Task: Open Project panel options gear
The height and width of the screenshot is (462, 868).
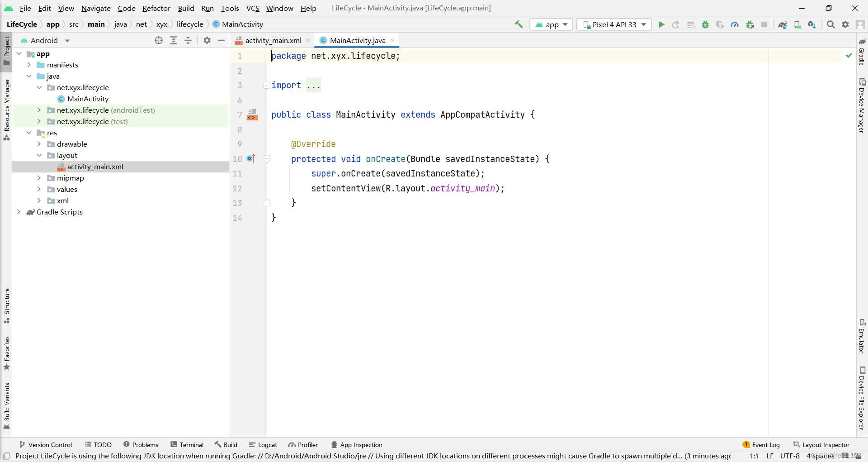Action: [x=207, y=40]
